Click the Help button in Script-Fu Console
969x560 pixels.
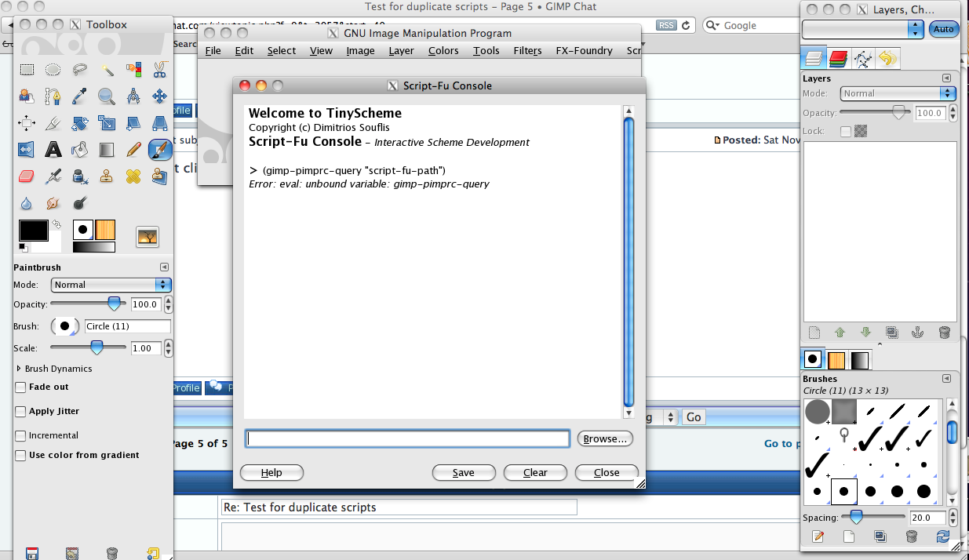(x=271, y=472)
